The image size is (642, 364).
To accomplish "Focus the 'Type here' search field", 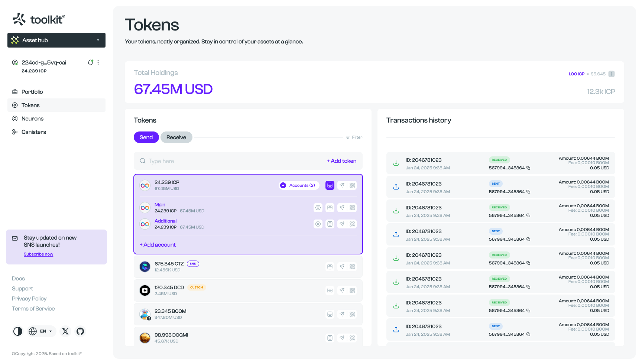I will (230, 161).
